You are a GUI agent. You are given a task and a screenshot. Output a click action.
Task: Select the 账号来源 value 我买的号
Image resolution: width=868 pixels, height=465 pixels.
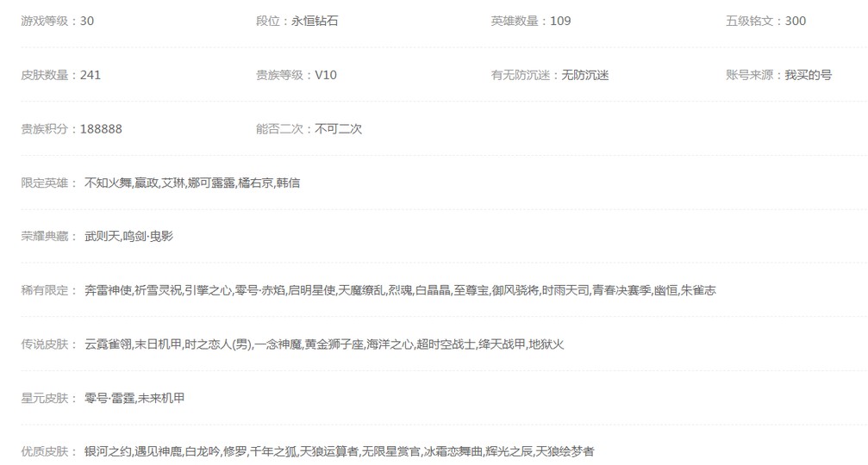coord(808,75)
